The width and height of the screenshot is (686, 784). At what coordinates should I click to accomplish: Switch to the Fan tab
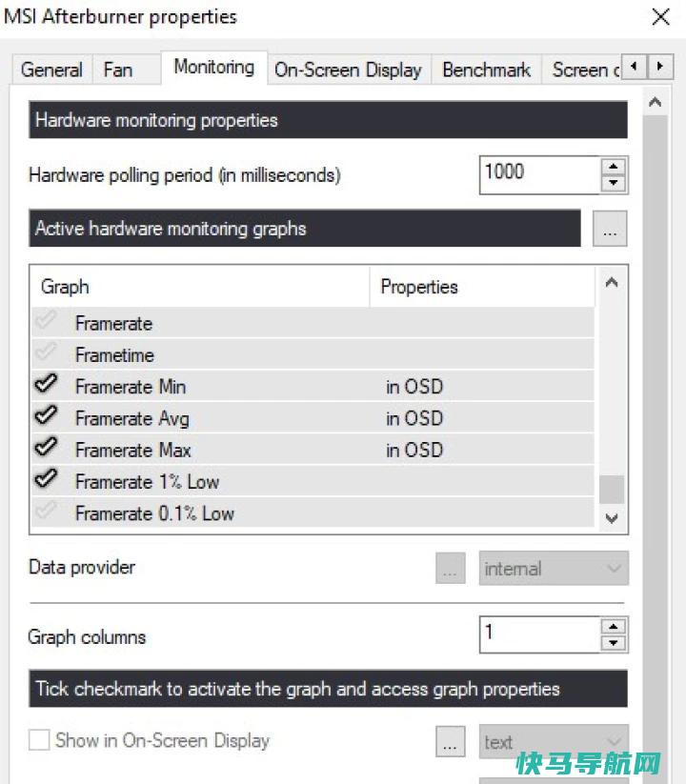(118, 70)
